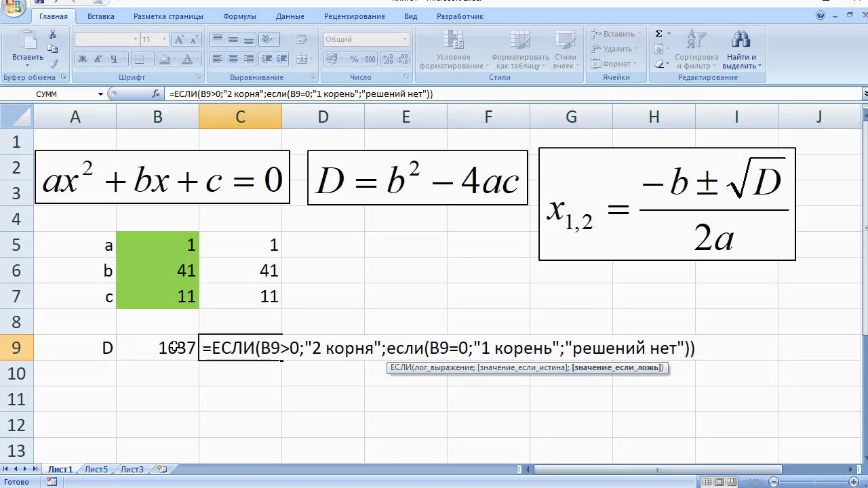868x488 pixels.
Task: Click Сортировка и фильтр button
Action: click(696, 51)
